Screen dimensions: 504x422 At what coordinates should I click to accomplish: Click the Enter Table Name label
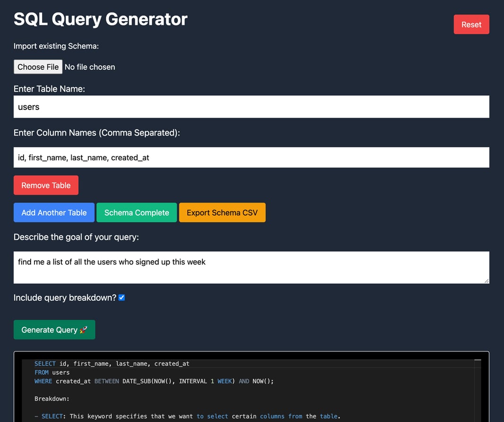[x=49, y=88]
